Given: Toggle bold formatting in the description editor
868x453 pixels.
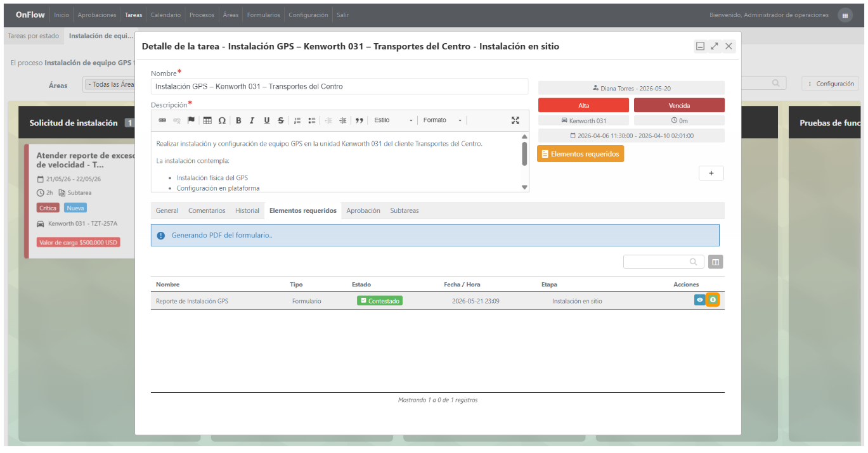Looking at the screenshot, I should click(238, 120).
